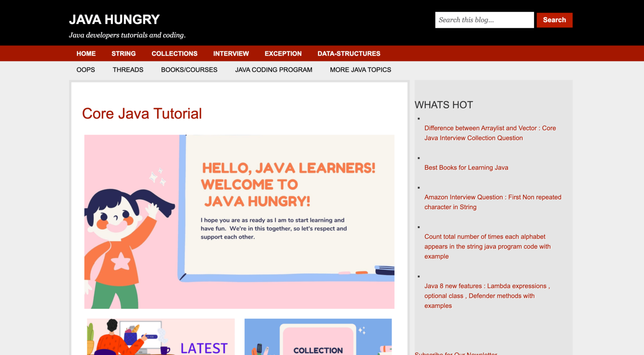Open Count total number of times alphabet link

(x=487, y=246)
